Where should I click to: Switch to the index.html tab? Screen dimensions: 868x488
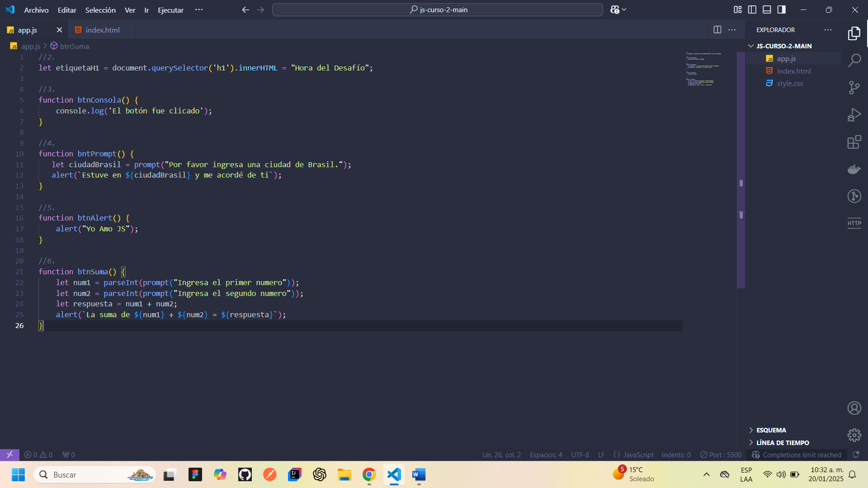point(102,30)
